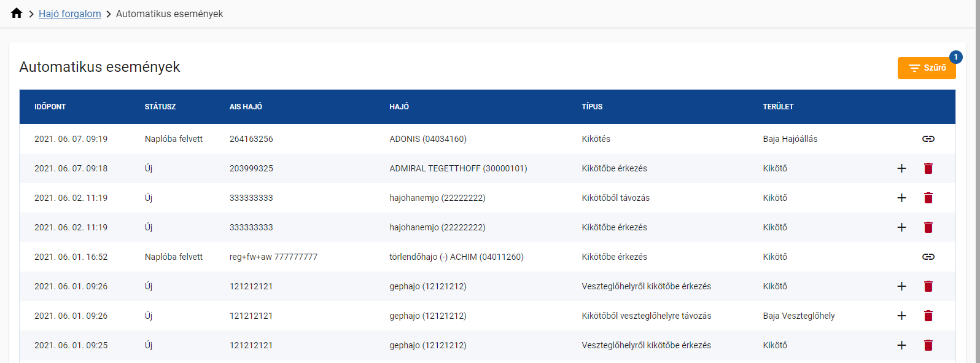This screenshot has width=980, height=363.
Task: Add ADMIRAL TEGETTHOFF event with plus icon
Action: pyautogui.click(x=901, y=168)
